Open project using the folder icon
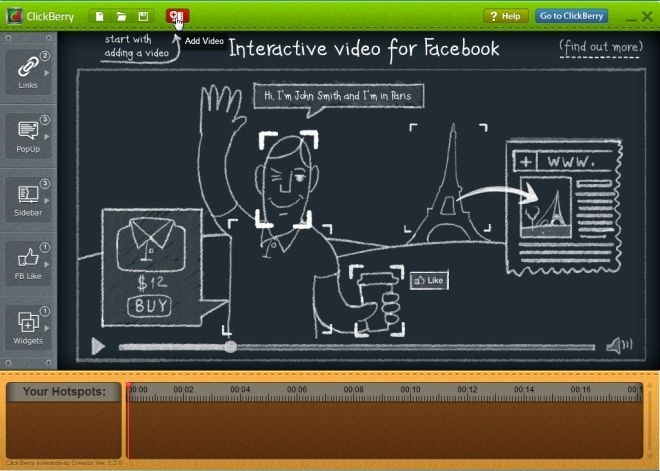The height and width of the screenshot is (471, 660). click(122, 16)
